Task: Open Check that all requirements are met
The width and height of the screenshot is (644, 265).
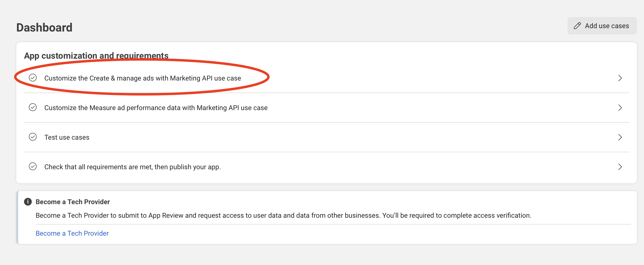Action: [x=132, y=167]
